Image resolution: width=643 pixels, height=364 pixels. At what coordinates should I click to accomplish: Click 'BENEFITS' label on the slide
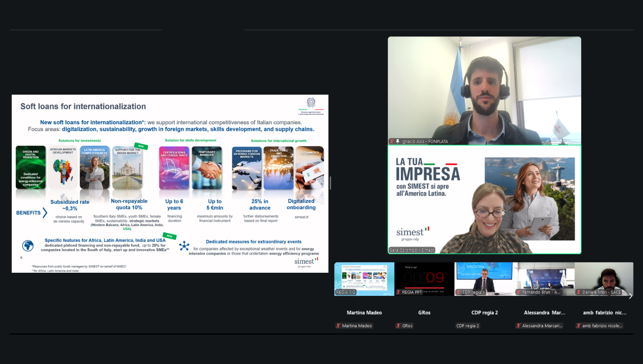[x=28, y=213]
